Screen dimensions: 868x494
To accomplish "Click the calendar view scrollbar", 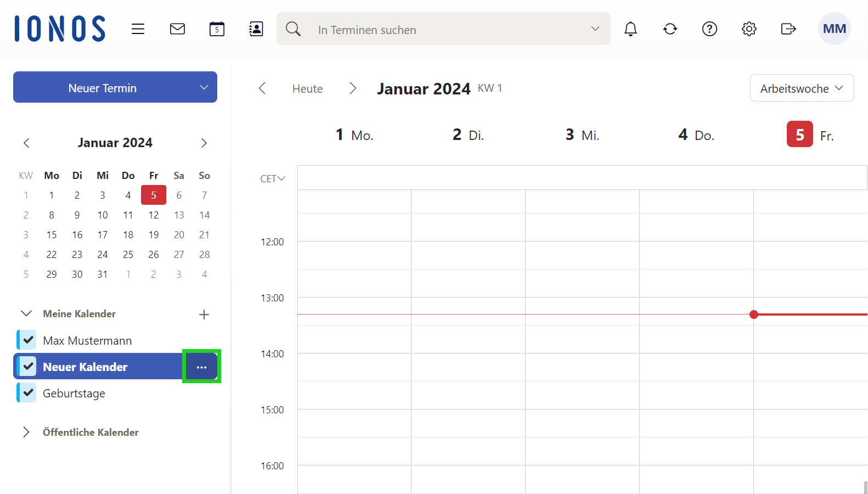I will (866, 487).
